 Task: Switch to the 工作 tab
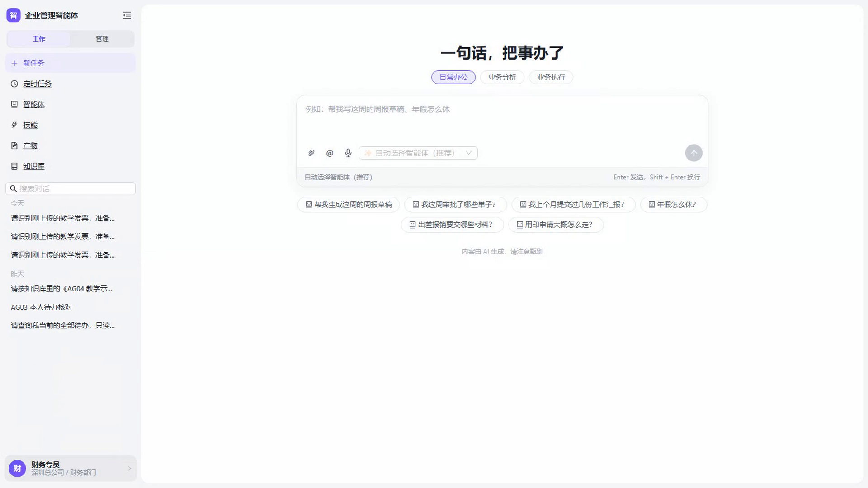coord(39,39)
